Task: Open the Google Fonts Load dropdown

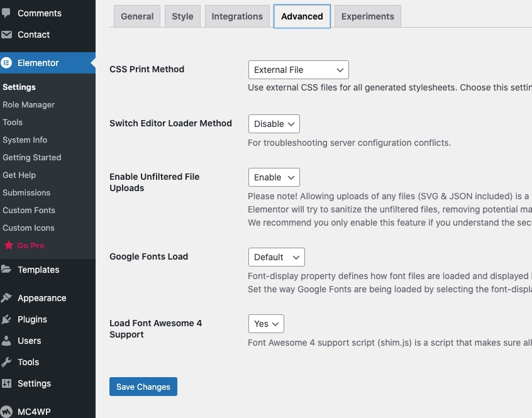Action: point(276,257)
